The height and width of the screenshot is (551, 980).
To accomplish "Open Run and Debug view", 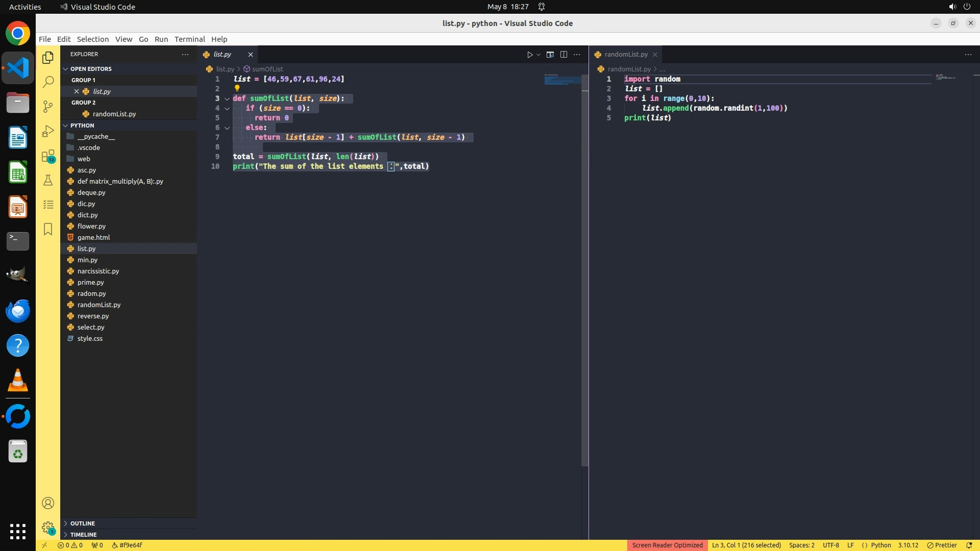I will tap(48, 131).
